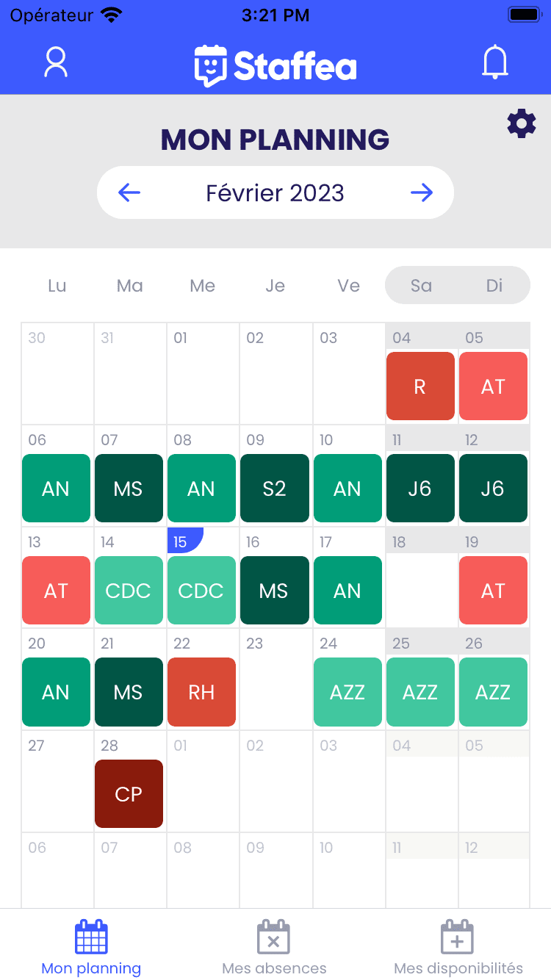Image resolution: width=551 pixels, height=980 pixels.
Task: Select the CDC shift on February 14
Action: (x=129, y=590)
